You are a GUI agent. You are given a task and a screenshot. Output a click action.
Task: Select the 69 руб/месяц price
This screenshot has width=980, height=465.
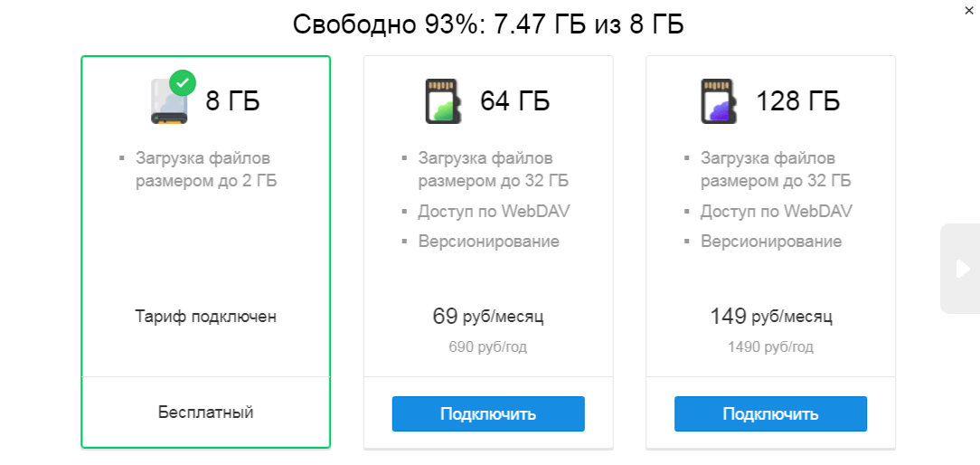(x=488, y=317)
